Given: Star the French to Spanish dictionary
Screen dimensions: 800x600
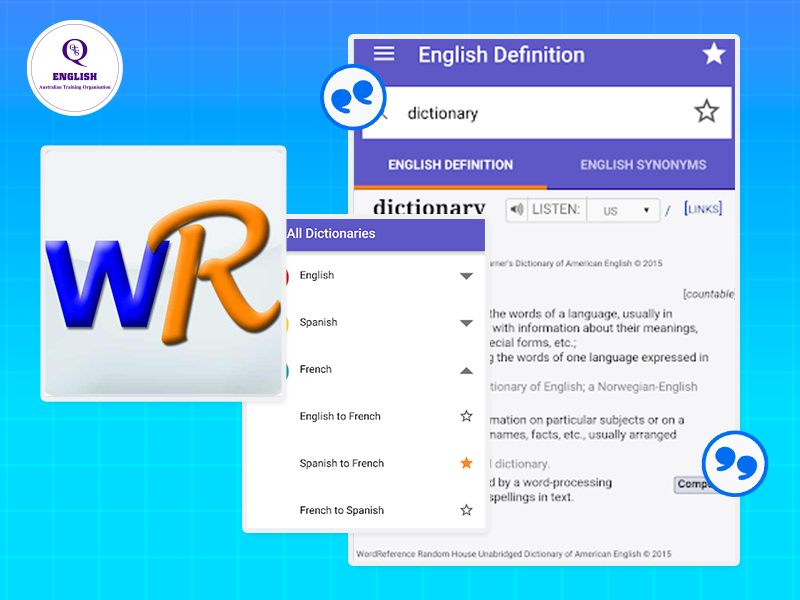Looking at the screenshot, I should [x=466, y=510].
